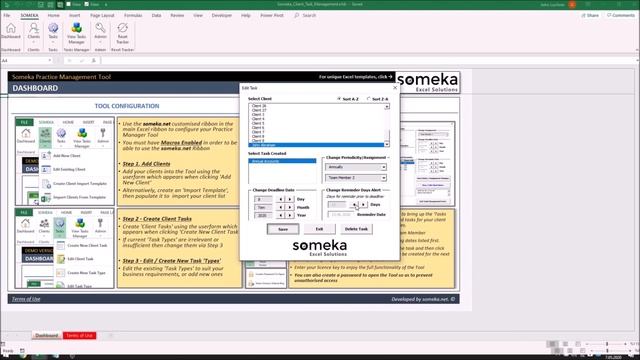The image size is (640, 360).
Task: Switch to the Data ribbon tab
Action: tap(156, 15)
